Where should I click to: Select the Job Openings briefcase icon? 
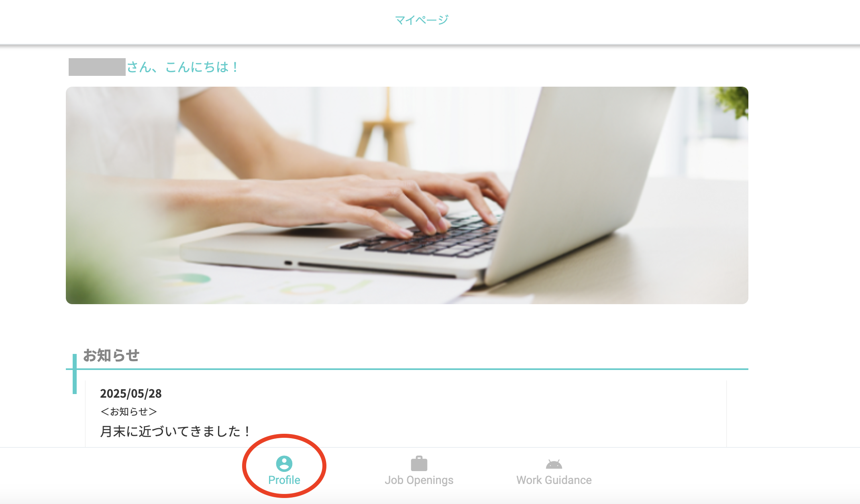(x=419, y=463)
